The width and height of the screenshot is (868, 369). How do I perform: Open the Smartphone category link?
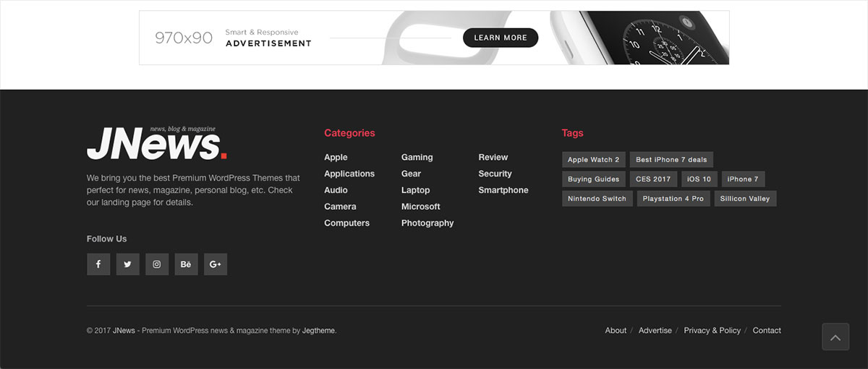503,190
